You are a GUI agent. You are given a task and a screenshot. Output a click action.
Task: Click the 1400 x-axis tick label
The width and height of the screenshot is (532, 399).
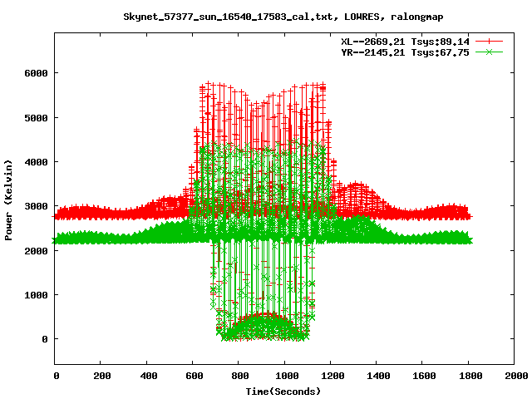378,376
